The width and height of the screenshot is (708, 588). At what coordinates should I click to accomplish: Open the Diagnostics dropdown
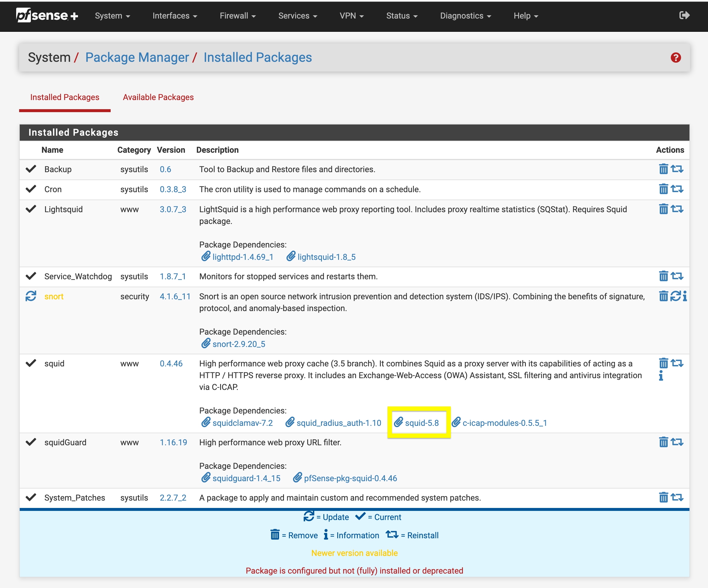[465, 16]
